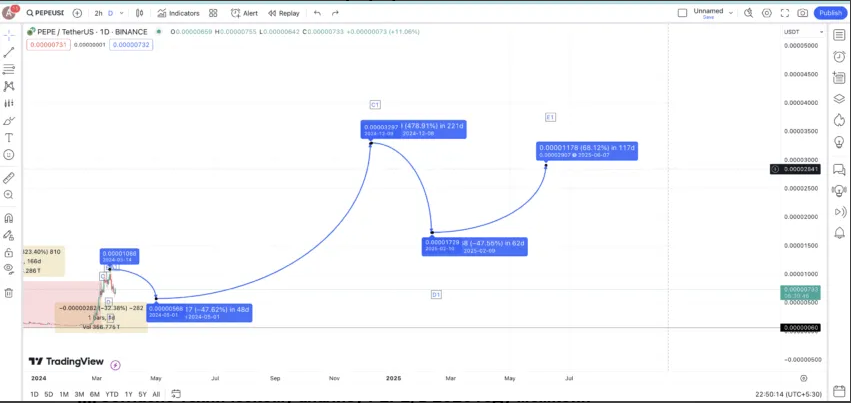This screenshot has height=403, width=851.
Task: Select the ruler measure tool
Action: click(9, 178)
